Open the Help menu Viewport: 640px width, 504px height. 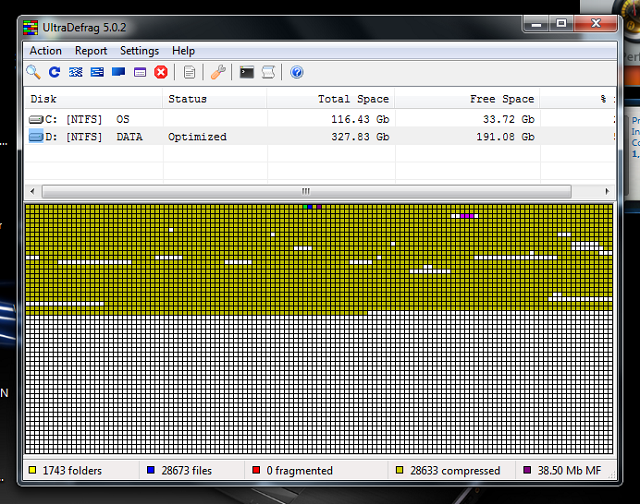point(183,51)
